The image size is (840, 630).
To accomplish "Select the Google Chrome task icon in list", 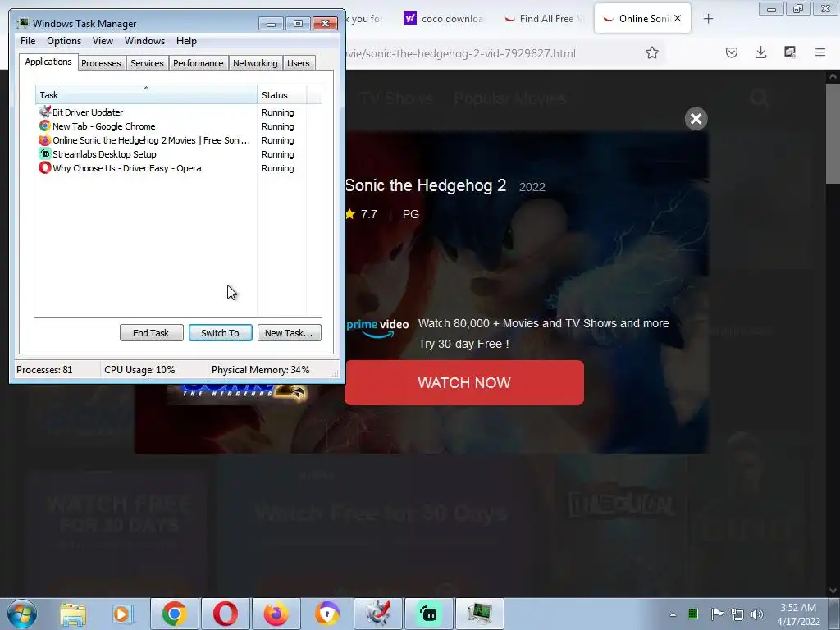I will (x=45, y=126).
